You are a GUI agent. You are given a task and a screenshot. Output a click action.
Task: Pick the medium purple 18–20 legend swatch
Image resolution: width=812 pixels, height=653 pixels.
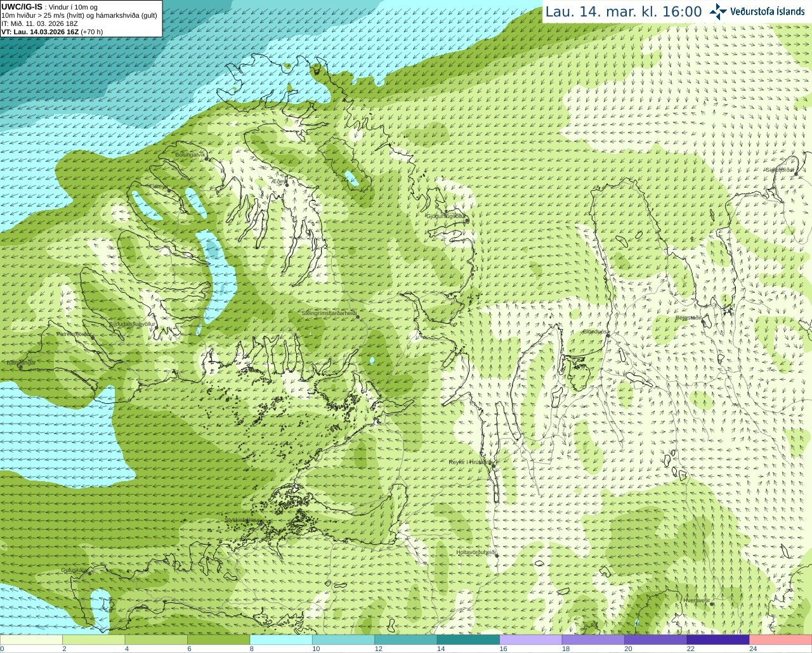pos(593,640)
